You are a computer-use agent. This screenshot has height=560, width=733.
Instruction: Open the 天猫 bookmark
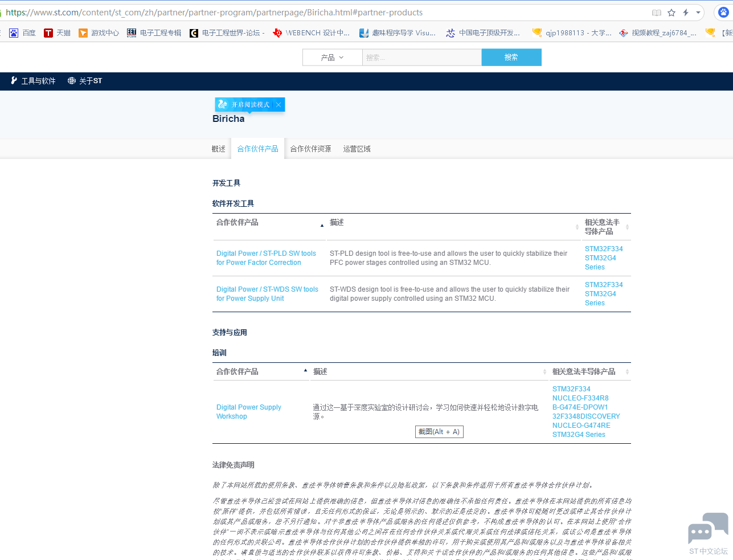[57, 33]
